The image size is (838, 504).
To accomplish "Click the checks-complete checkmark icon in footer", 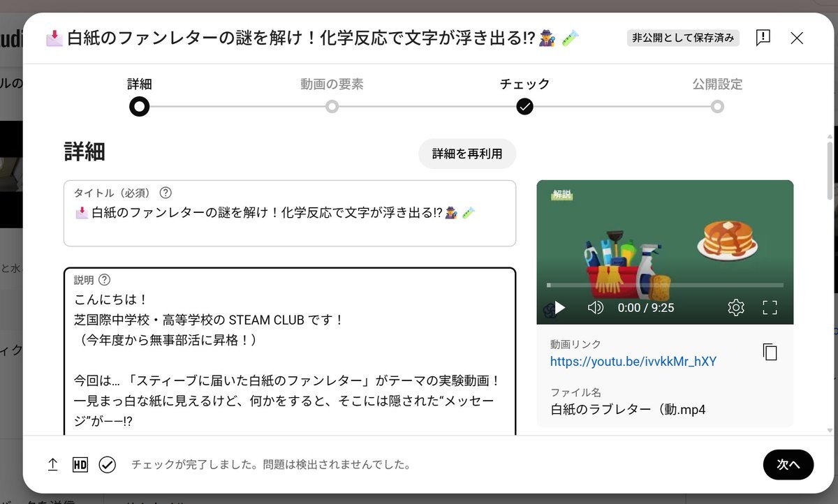I will pyautogui.click(x=107, y=465).
